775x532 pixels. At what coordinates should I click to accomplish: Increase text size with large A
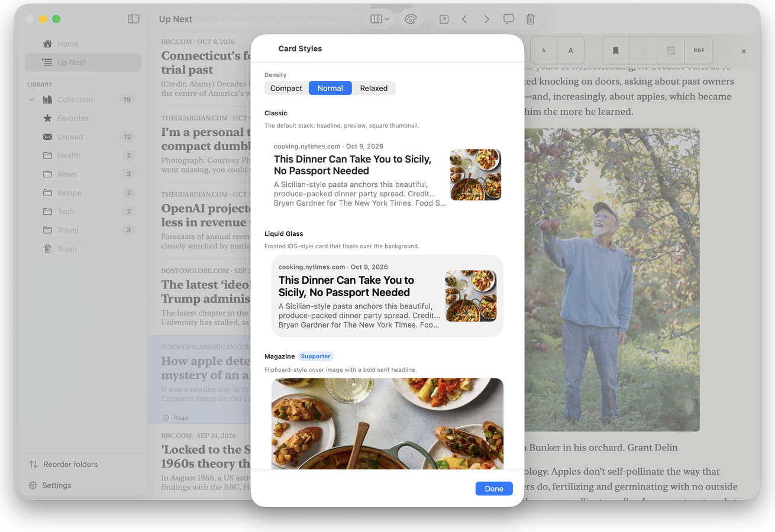click(571, 51)
